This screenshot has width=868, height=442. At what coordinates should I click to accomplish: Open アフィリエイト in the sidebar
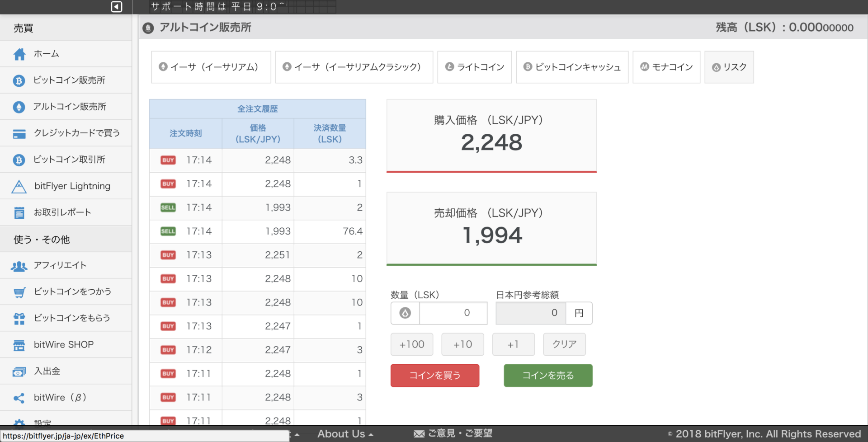pyautogui.click(x=66, y=265)
